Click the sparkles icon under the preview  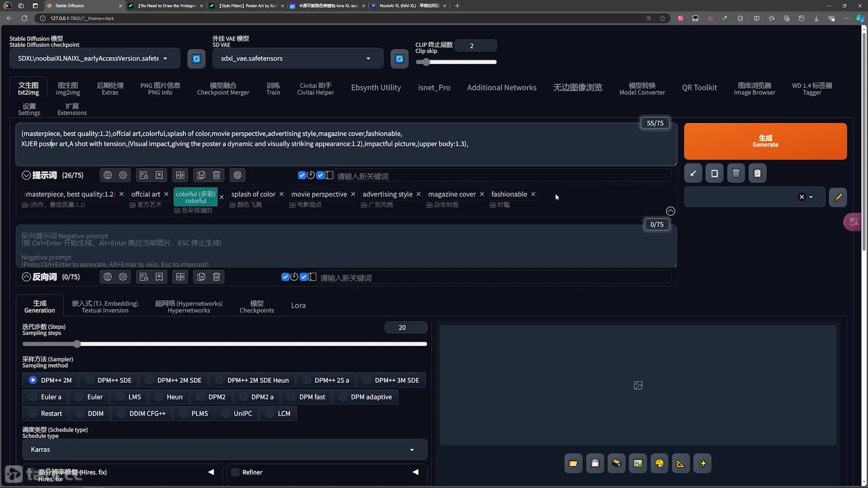click(702, 463)
